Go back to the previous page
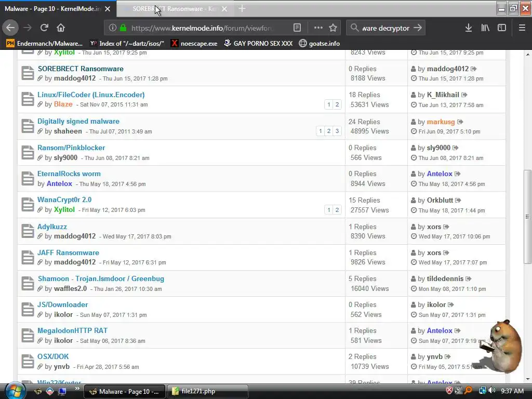532x399 pixels. pos(10,28)
